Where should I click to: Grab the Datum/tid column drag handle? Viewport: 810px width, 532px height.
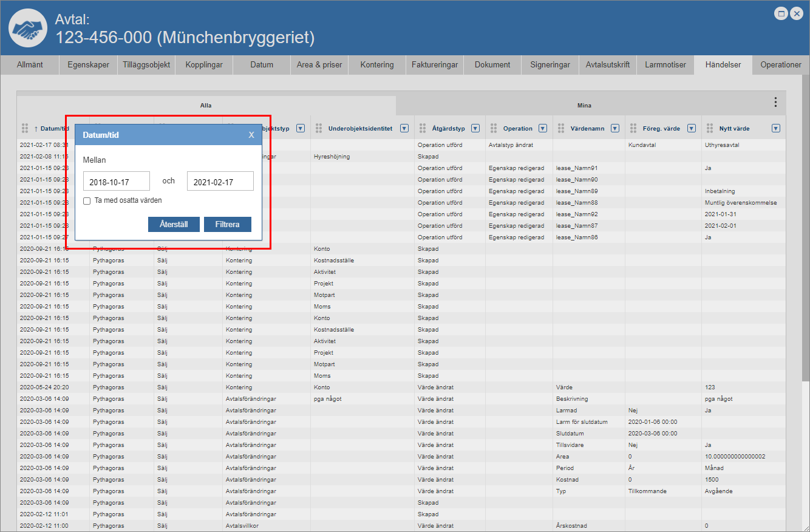[x=25, y=128]
